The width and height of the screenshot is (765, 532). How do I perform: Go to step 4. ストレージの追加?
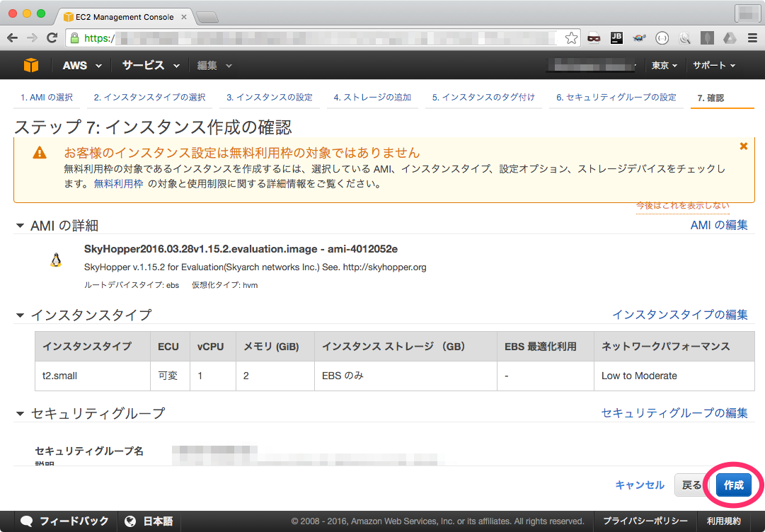pyautogui.click(x=372, y=98)
